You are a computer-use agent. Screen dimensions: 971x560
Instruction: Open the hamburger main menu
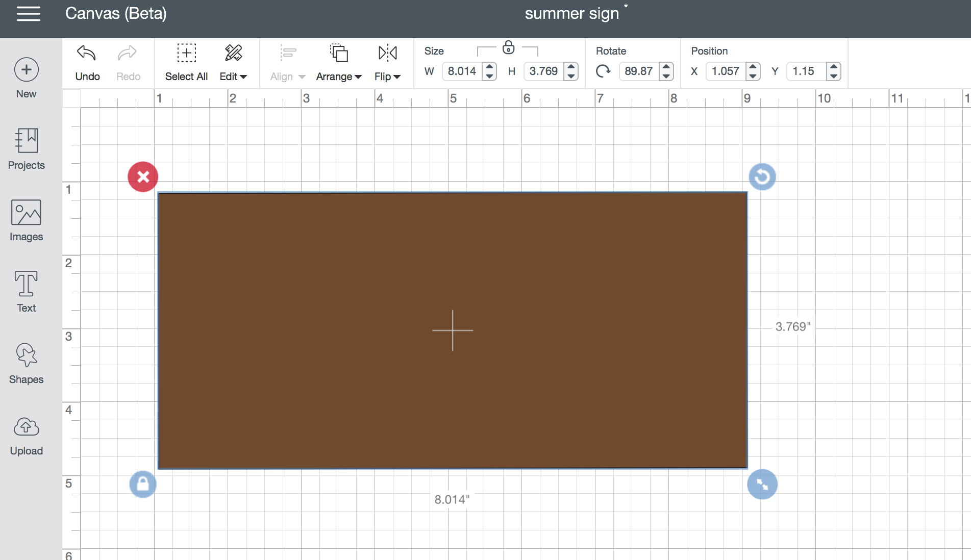28,14
